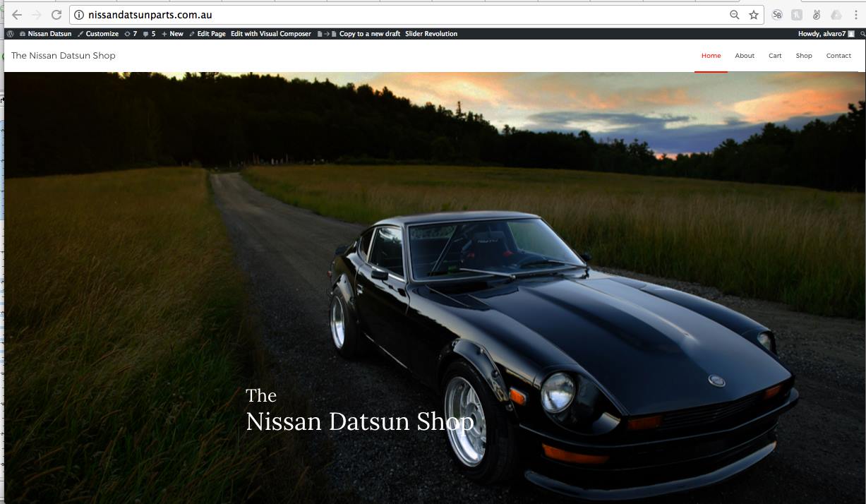
Task: Click the SB extension icon
Action: tap(777, 15)
